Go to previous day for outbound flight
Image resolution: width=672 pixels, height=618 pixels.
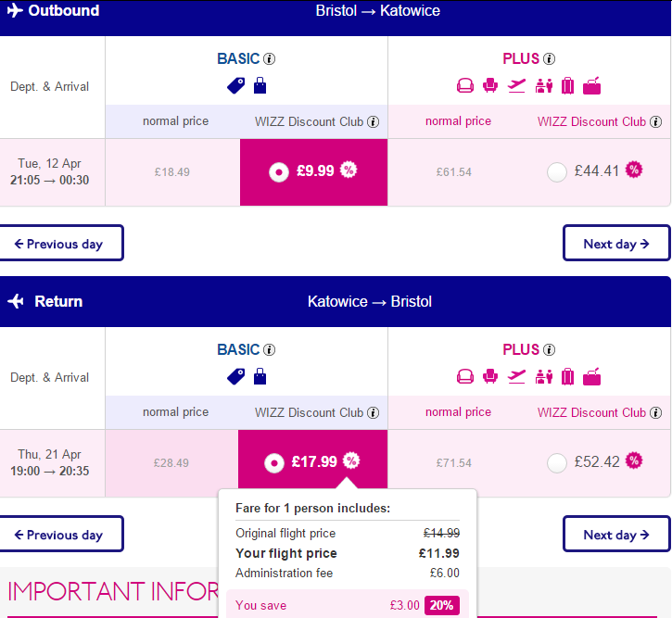pos(61,243)
